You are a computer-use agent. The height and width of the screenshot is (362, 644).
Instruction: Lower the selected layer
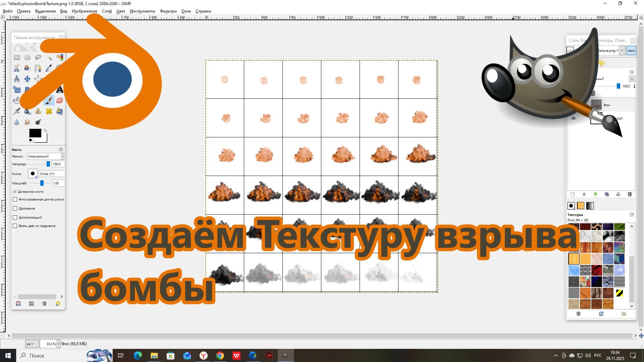click(595, 194)
